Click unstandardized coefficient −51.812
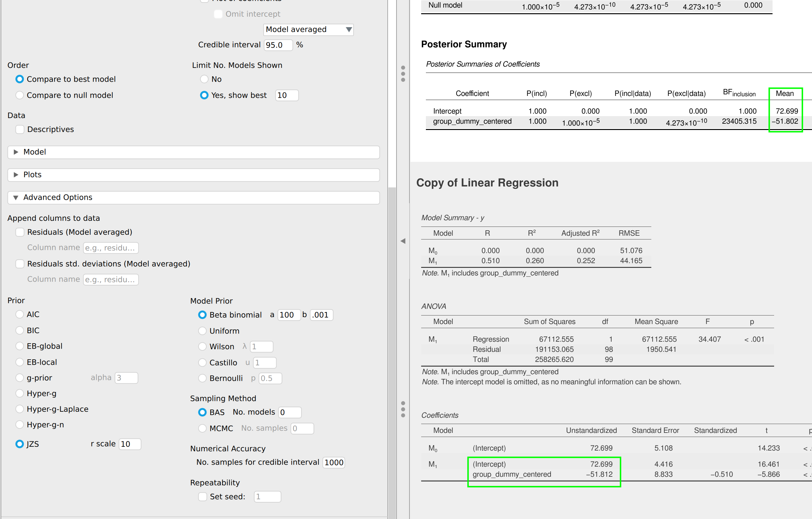This screenshot has width=812, height=519. (599, 475)
